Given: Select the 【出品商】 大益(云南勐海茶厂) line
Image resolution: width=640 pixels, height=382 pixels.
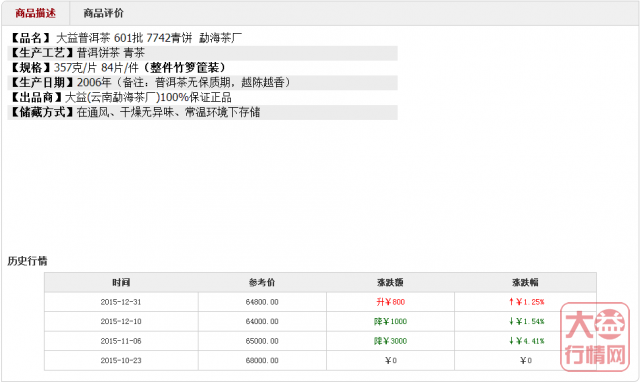Looking at the screenshot, I should [x=120, y=97].
